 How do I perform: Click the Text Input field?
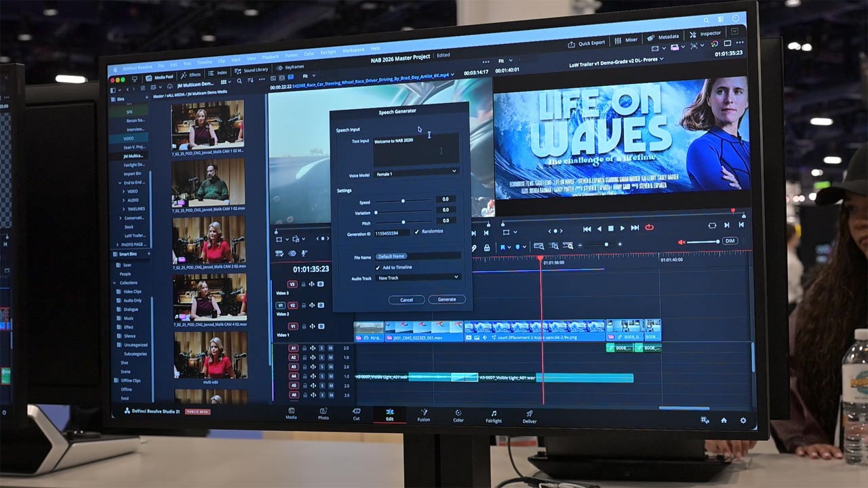pos(416,150)
